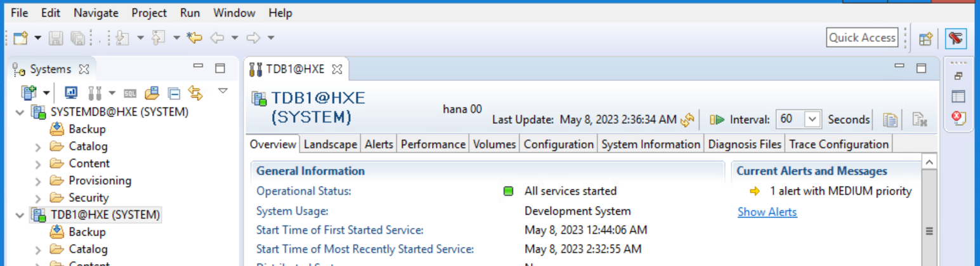980x266 pixels.
Task: Click the Open Perspective icon
Action: pos(925,38)
